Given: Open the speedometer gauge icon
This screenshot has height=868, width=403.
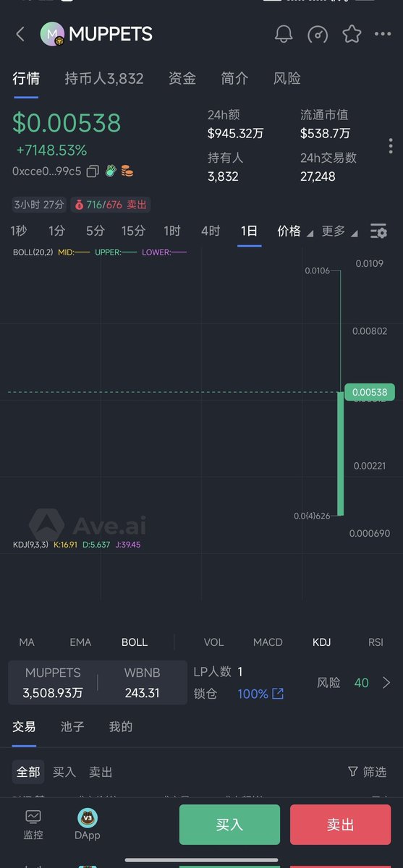Looking at the screenshot, I should coord(318,34).
